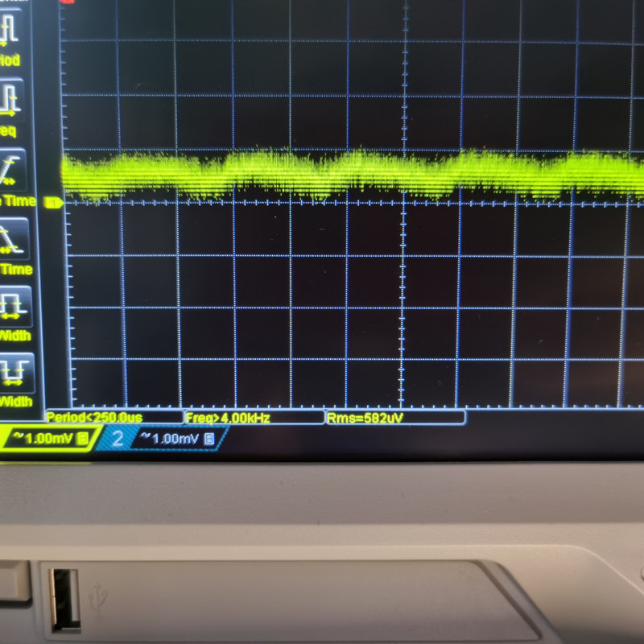Click the yellow noise waveform trace
Screen dimensions: 644x644
tap(353, 173)
